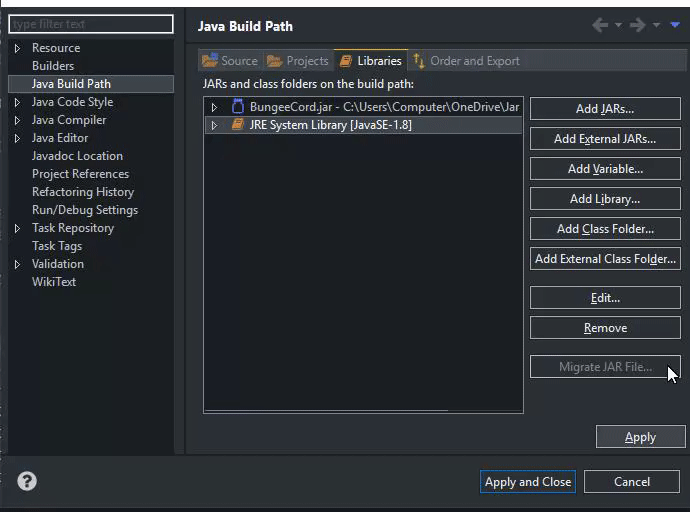
Task: Expand the Java Code Style node
Action: (17, 102)
